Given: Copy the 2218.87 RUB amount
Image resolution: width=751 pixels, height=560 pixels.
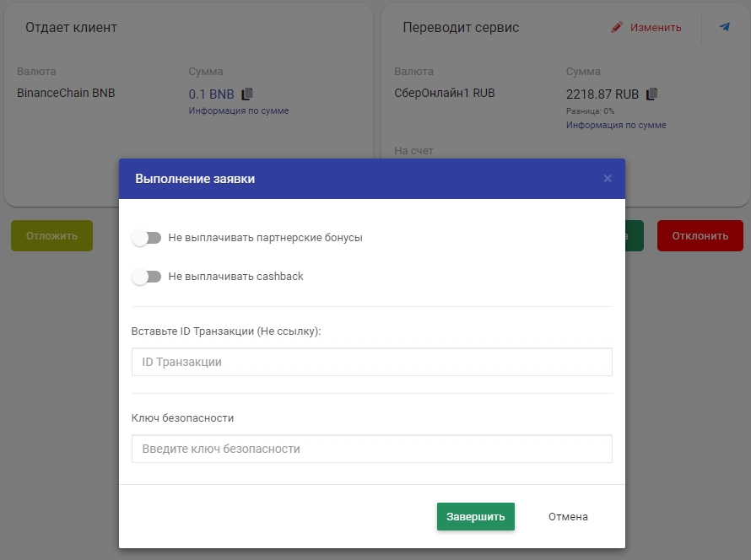Looking at the screenshot, I should (652, 94).
